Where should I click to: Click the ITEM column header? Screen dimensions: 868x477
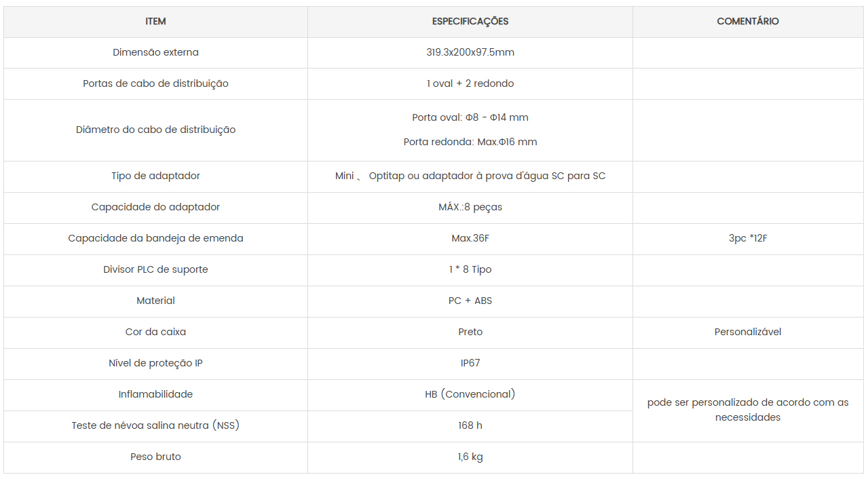point(155,22)
